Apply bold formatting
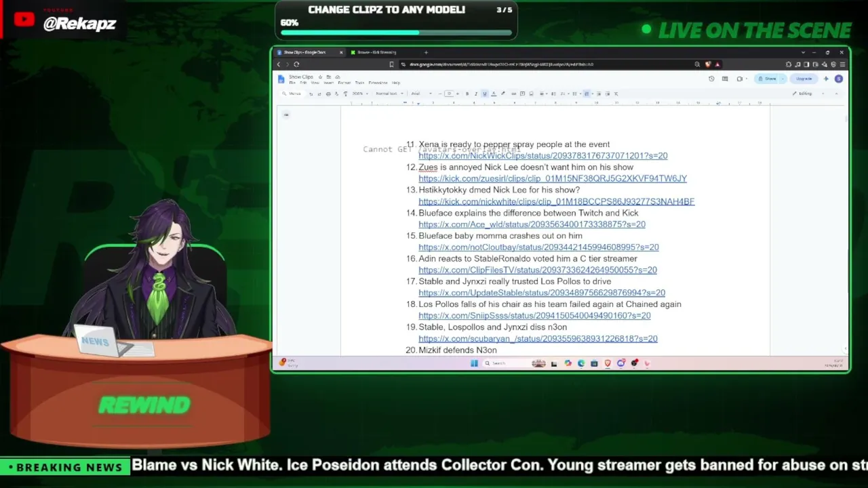 click(x=467, y=94)
